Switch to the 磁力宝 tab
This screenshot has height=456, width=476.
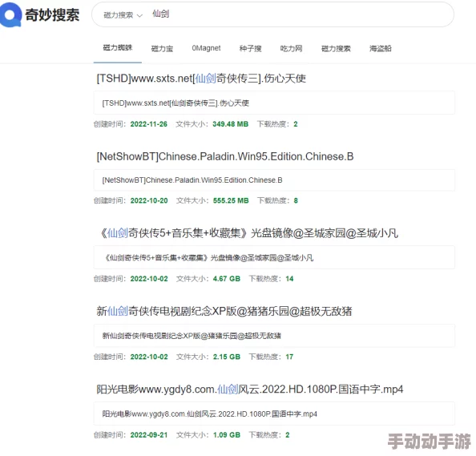click(x=162, y=48)
